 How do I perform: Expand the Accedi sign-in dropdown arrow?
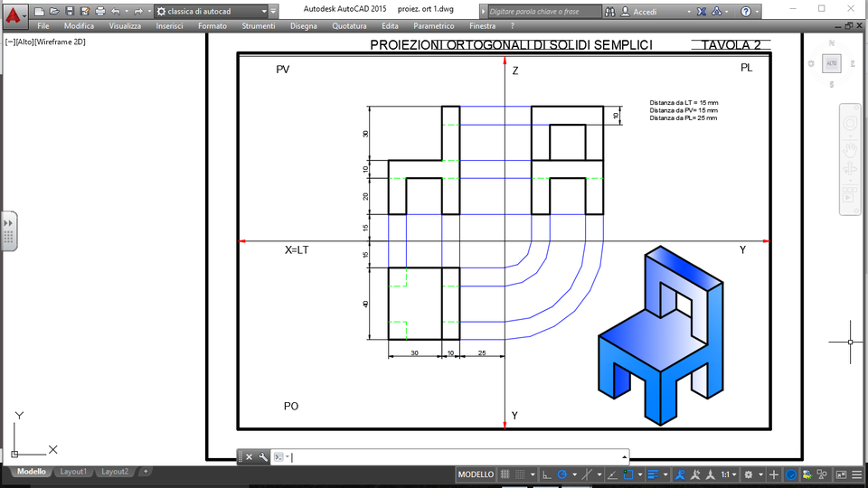pyautogui.click(x=689, y=12)
